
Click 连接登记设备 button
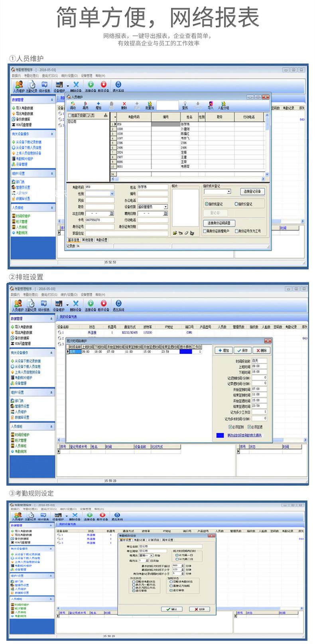click(x=252, y=191)
